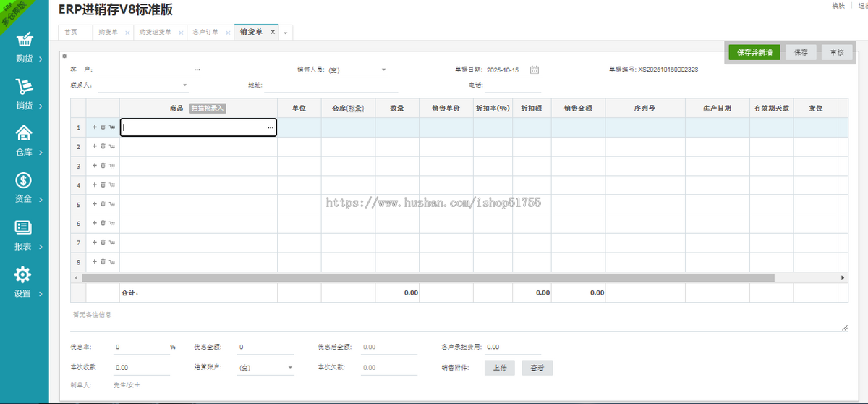Add a line using plus icon in row 2
This screenshot has height=404, width=868.
94,146
